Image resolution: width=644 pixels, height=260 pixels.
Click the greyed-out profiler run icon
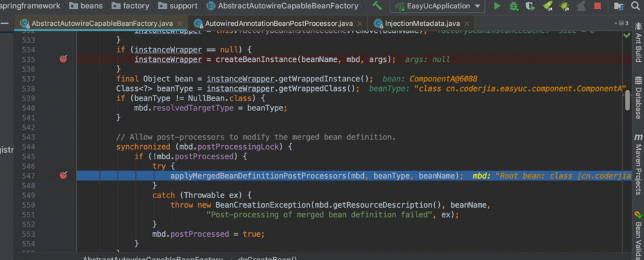(x=581, y=6)
